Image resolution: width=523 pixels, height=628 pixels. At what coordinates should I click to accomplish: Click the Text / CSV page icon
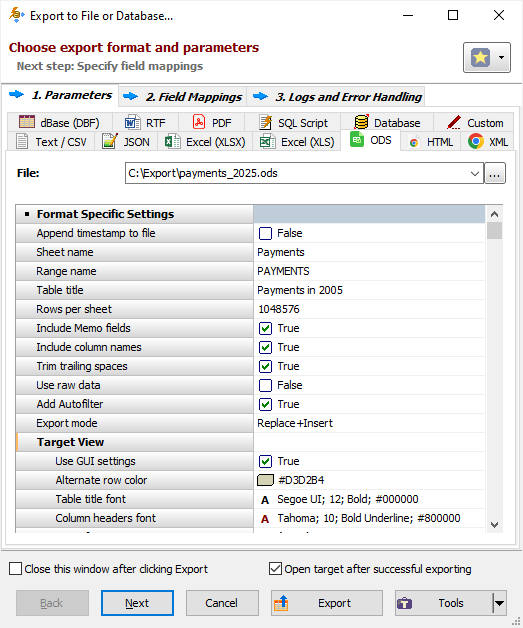pyautogui.click(x=22, y=141)
